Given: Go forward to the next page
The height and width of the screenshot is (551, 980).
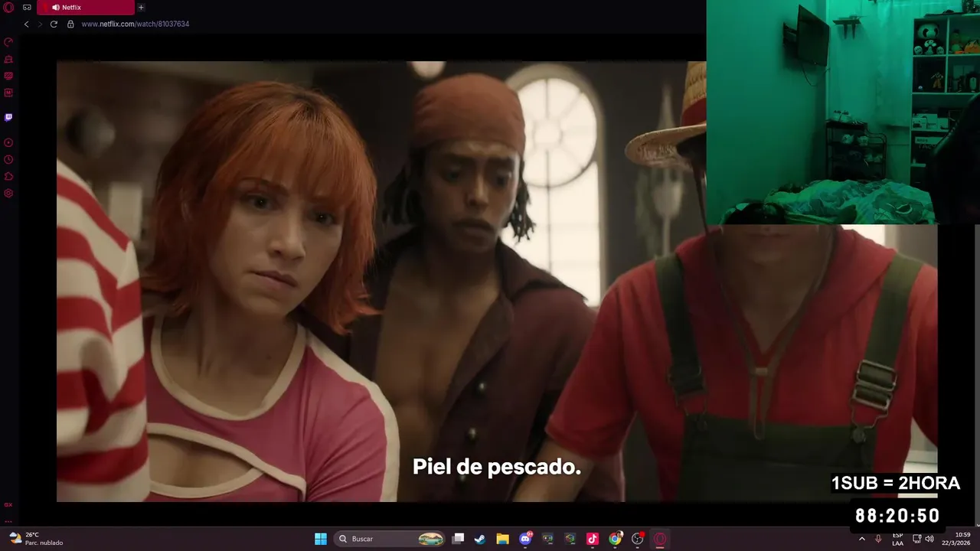Looking at the screenshot, I should click(x=40, y=24).
